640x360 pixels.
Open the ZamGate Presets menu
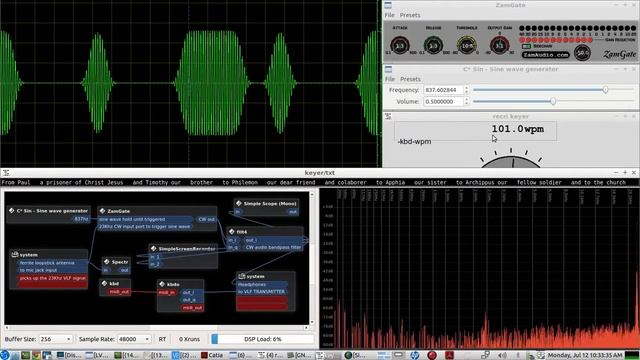(x=410, y=15)
